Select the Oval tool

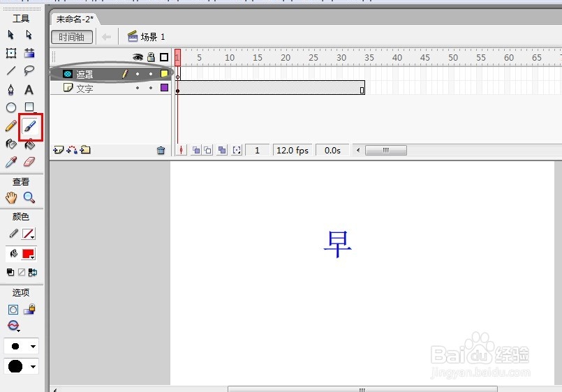(11, 107)
